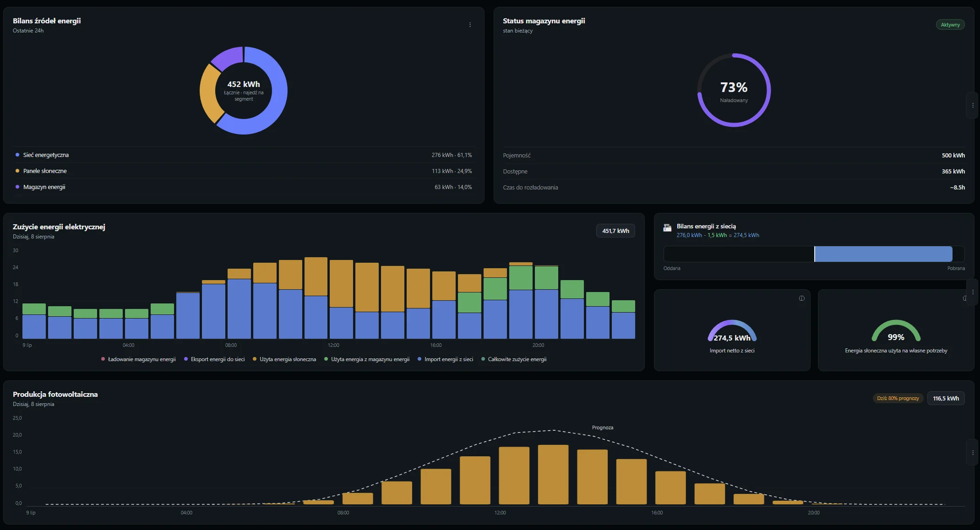
Task: Click the 276 kWh · 61,1% value
Action: tap(452, 155)
